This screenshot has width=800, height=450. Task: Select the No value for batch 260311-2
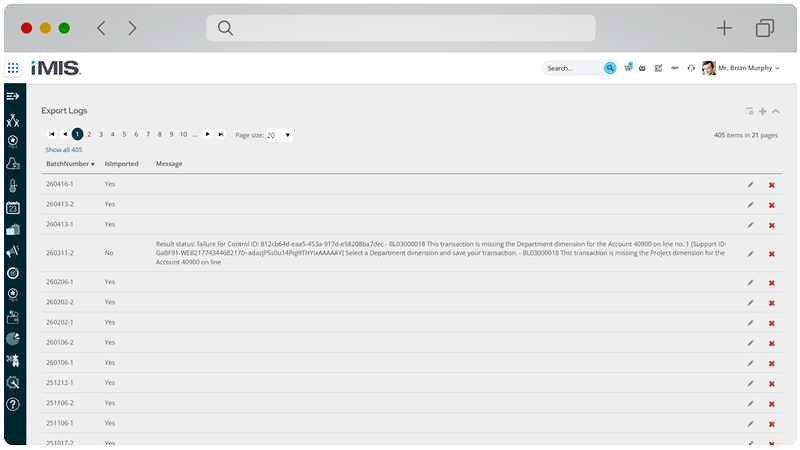(x=109, y=253)
